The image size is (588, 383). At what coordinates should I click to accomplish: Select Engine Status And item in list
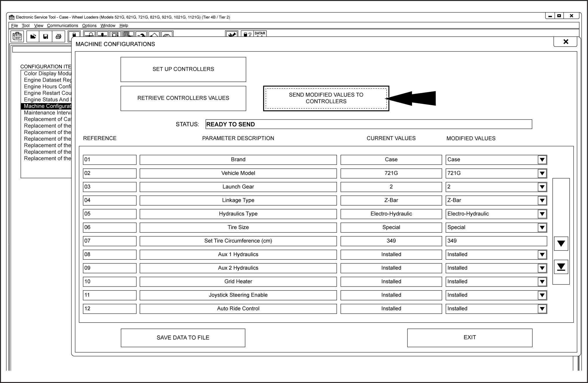pyautogui.click(x=48, y=100)
